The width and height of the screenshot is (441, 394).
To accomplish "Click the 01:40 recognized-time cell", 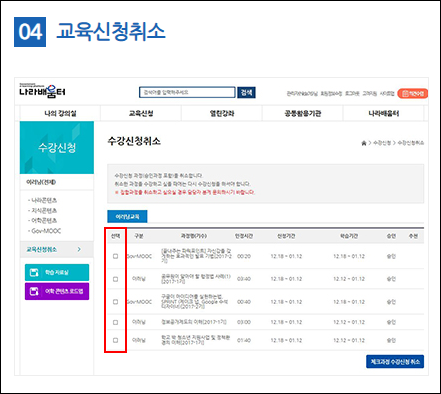I will pos(244,340).
